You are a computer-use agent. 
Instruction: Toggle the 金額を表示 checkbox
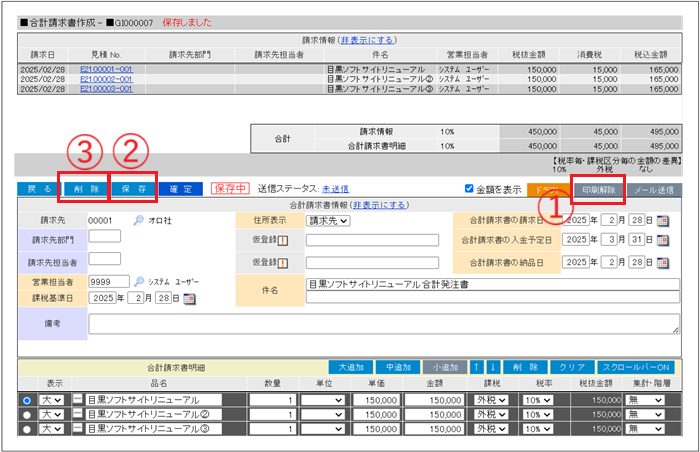(x=471, y=188)
